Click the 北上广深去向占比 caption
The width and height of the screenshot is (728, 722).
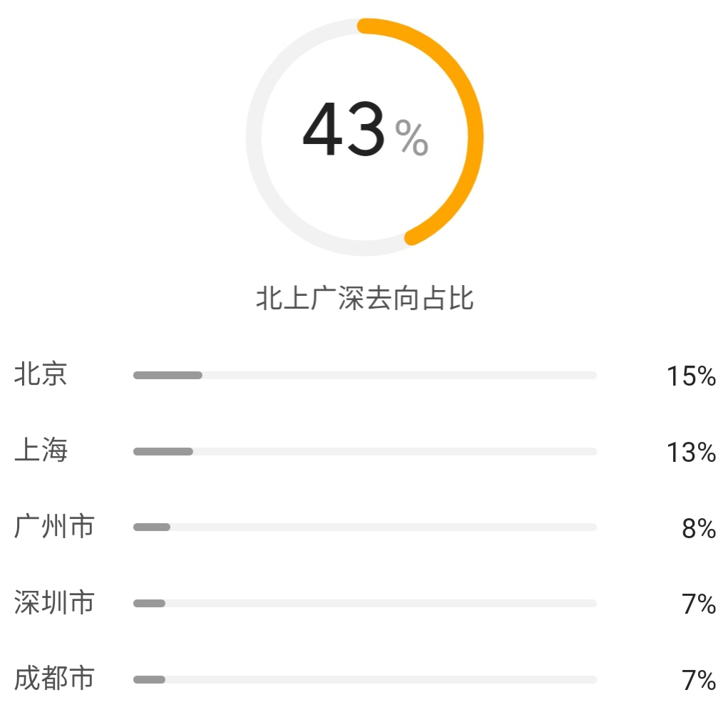click(364, 299)
